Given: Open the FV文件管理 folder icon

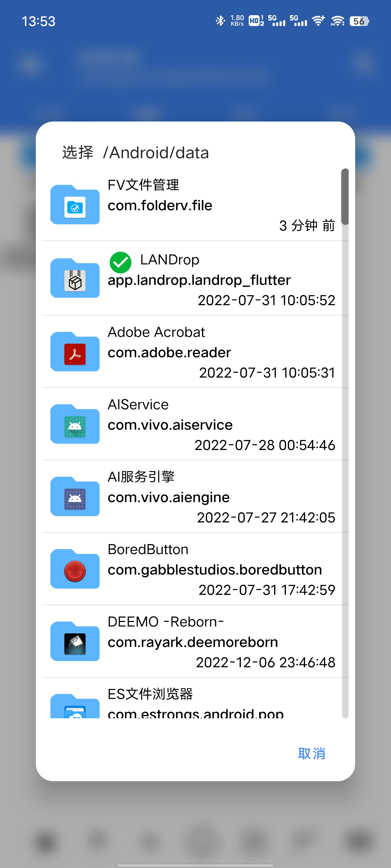Looking at the screenshot, I should coord(75,205).
